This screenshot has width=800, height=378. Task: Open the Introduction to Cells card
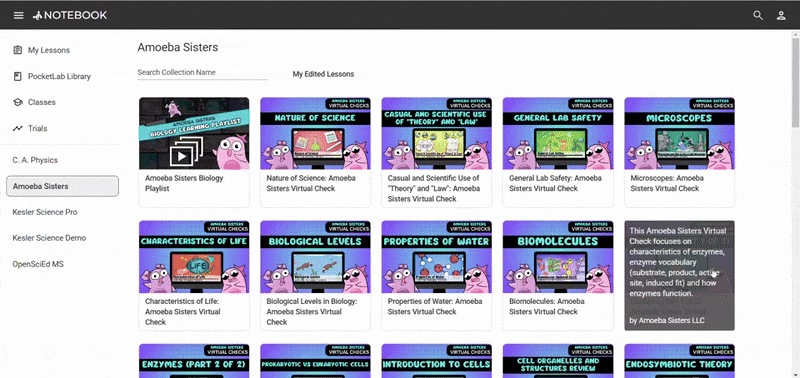437,361
